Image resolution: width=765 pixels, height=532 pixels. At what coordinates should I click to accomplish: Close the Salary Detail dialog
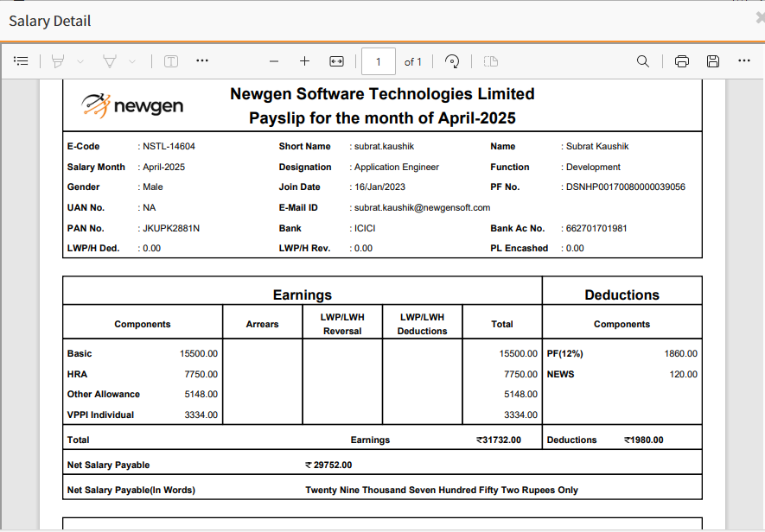[x=760, y=18]
